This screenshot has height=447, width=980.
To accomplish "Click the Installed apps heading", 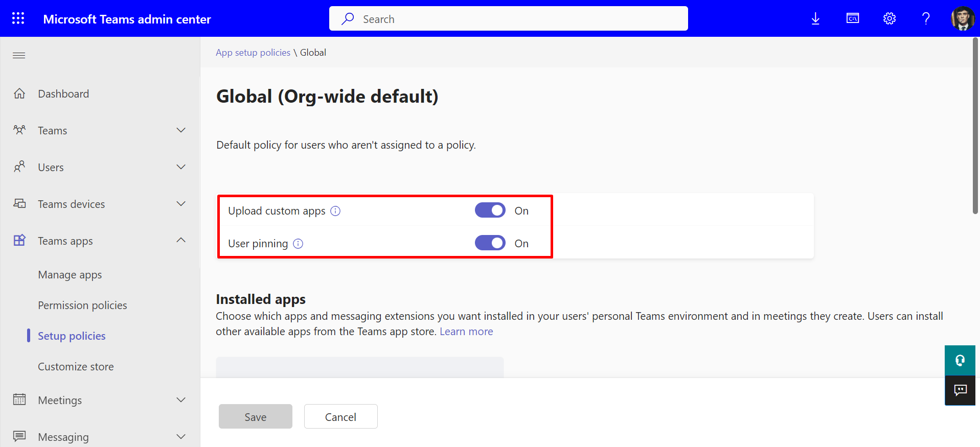I will [261, 299].
